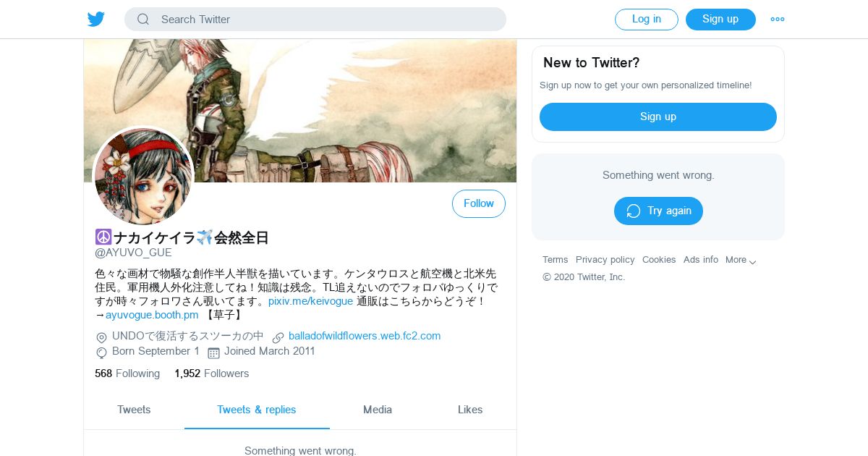Open the three-dots more menu in header
868x456 pixels.
click(778, 20)
